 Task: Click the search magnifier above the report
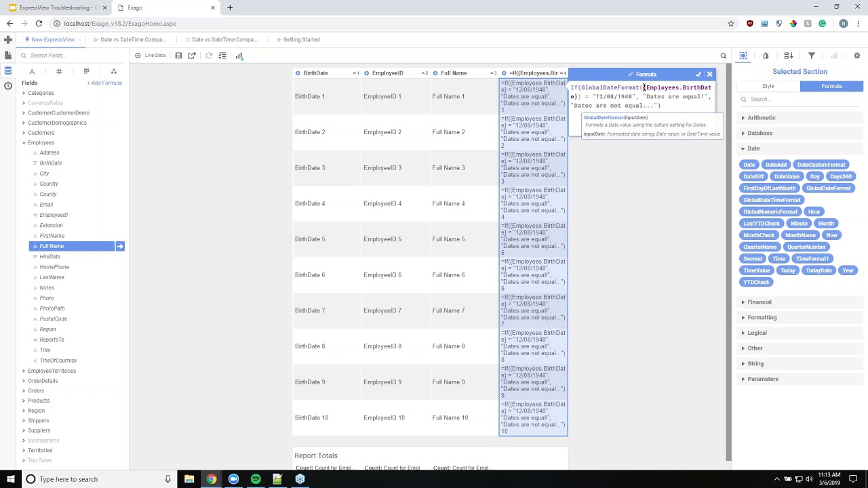(x=724, y=56)
